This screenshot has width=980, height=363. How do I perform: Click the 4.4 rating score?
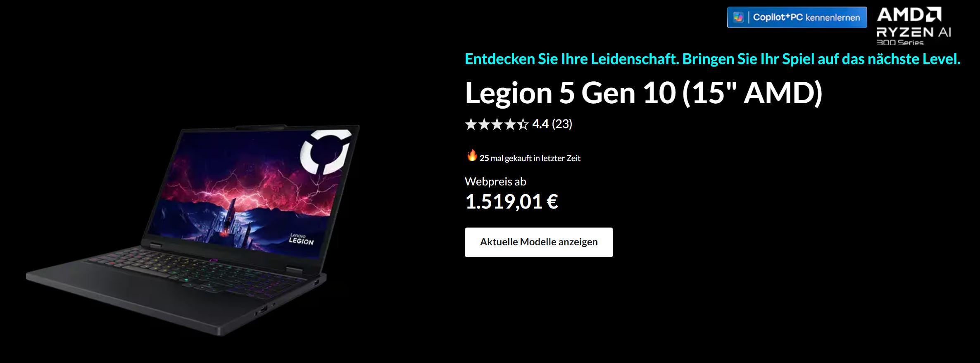point(540,124)
